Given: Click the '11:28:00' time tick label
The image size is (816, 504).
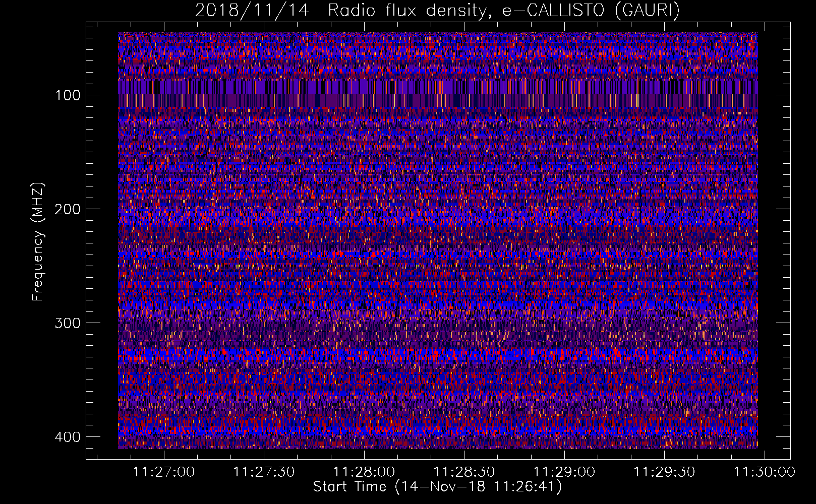Looking at the screenshot, I should pyautogui.click(x=364, y=472).
